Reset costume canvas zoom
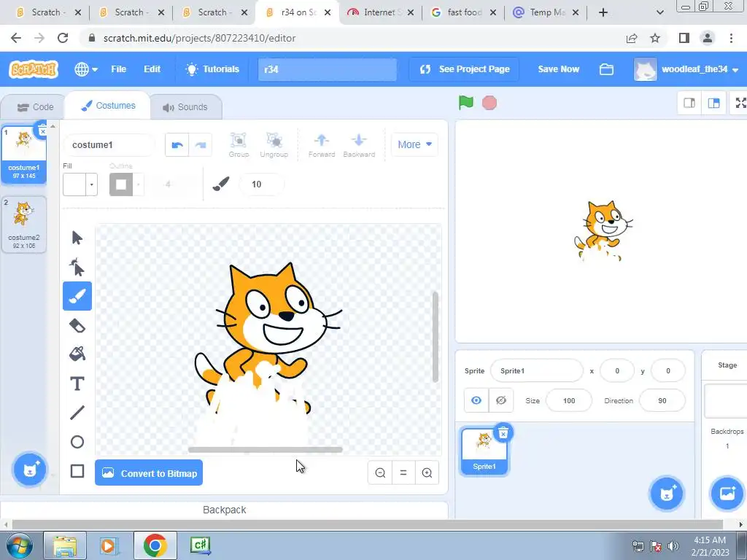This screenshot has height=560, width=747. (403, 472)
